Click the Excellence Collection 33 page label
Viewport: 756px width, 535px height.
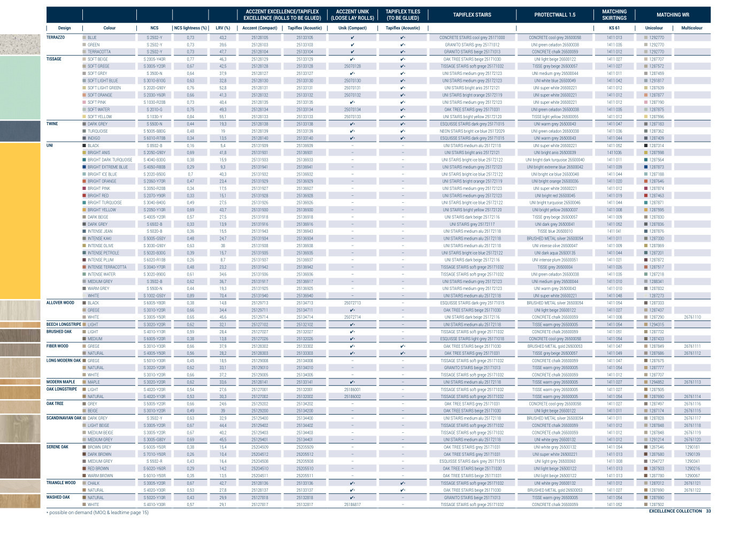click(680, 511)
